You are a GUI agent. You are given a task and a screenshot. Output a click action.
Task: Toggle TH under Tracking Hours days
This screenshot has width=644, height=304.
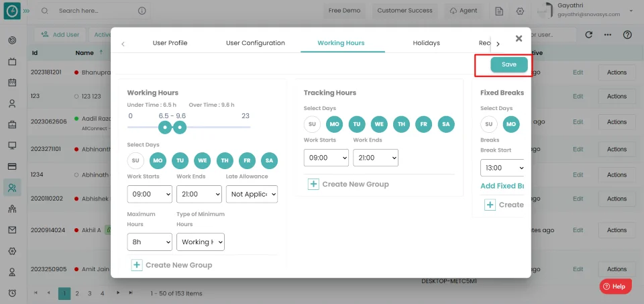pos(401,124)
